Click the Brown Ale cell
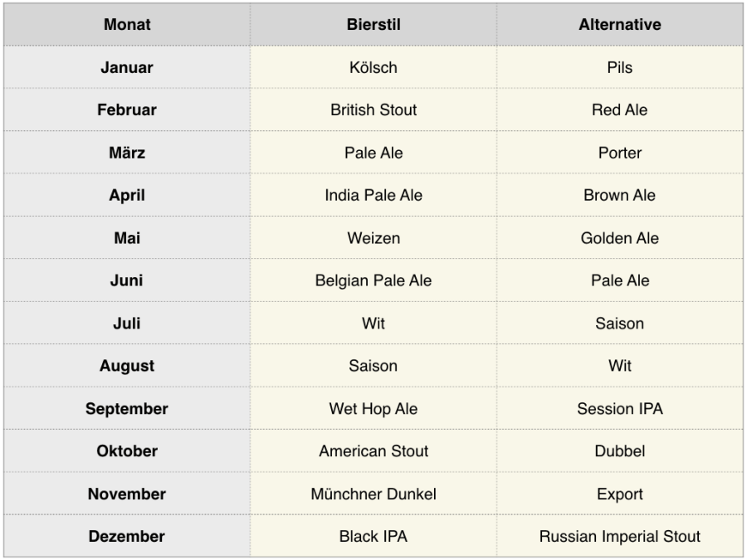The image size is (747, 560). click(x=620, y=196)
